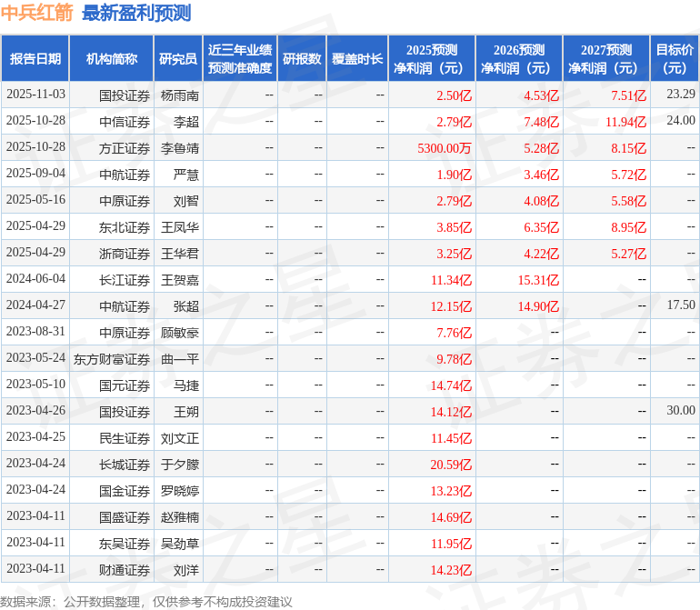This screenshot has width=700, height=610.
Task: Click the 14.23亿 profit value
Action: tap(451, 570)
